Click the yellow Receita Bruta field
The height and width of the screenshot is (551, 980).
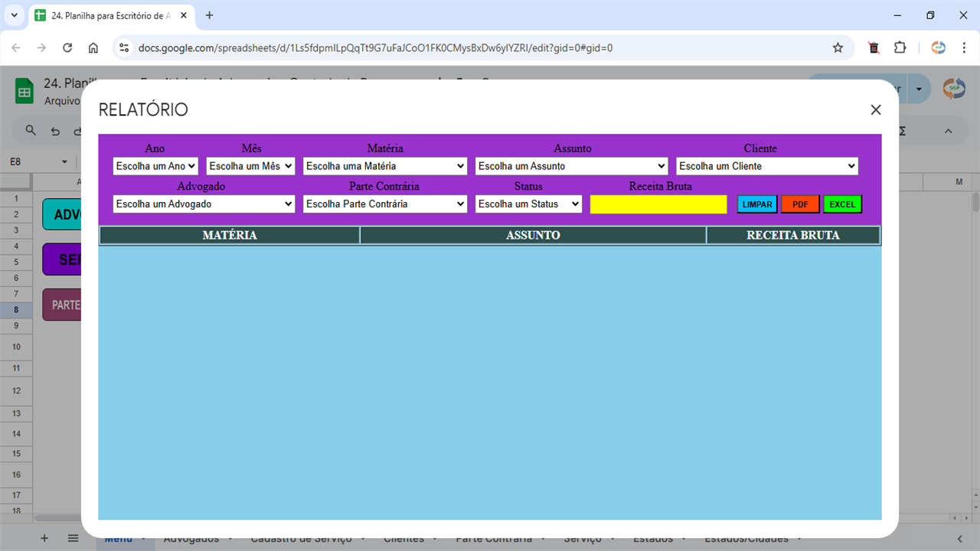[658, 204]
